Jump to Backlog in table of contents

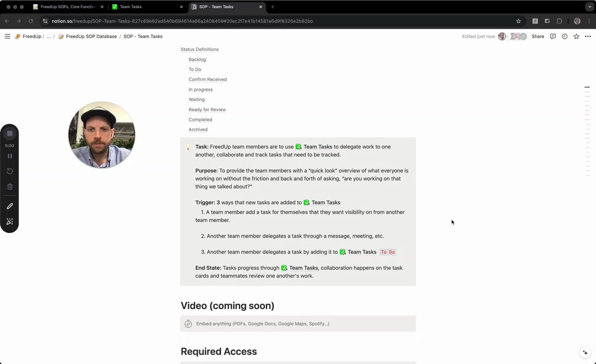click(x=197, y=60)
